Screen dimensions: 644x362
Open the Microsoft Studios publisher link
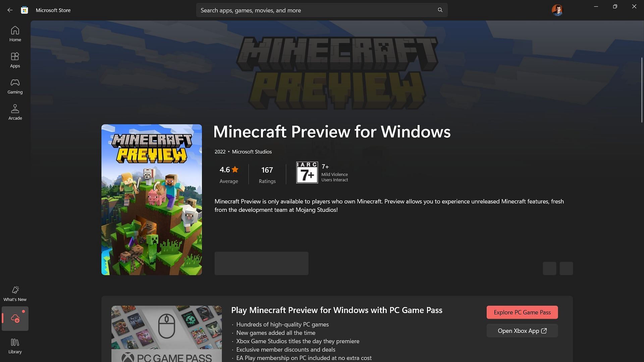(x=252, y=152)
